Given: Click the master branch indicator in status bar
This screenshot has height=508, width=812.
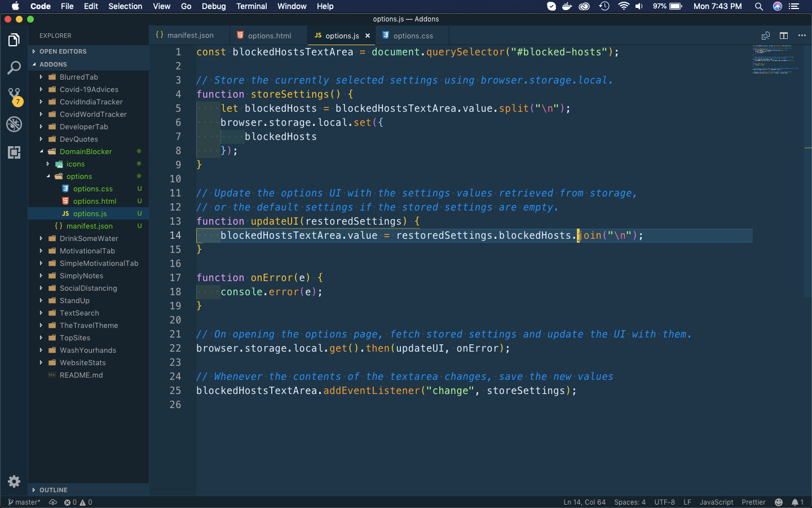Looking at the screenshot, I should pos(24,502).
